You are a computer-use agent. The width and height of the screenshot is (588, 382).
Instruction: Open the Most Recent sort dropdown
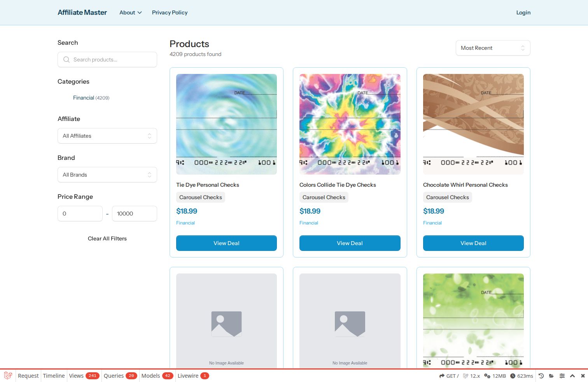point(493,48)
